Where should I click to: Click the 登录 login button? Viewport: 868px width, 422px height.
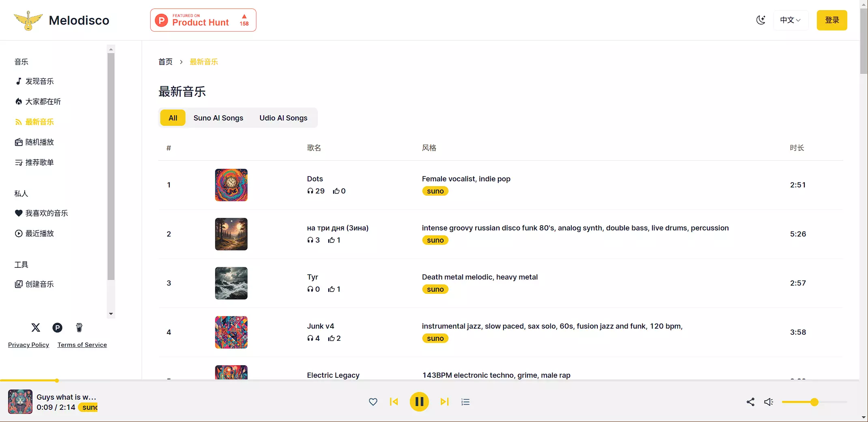[x=831, y=20]
